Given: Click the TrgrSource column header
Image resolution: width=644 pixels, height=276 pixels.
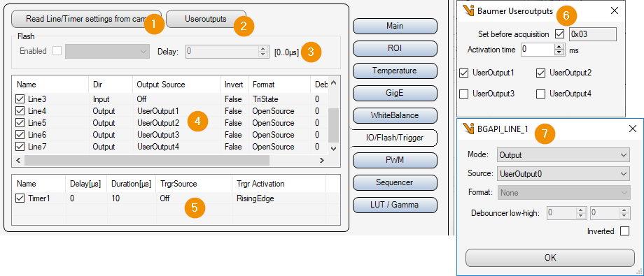Looking at the screenshot, I should tap(194, 184).
